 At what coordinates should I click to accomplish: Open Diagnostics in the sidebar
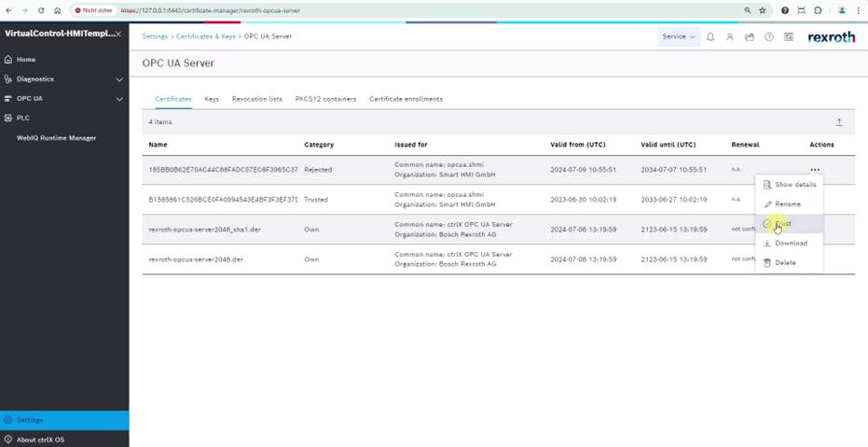pos(34,79)
